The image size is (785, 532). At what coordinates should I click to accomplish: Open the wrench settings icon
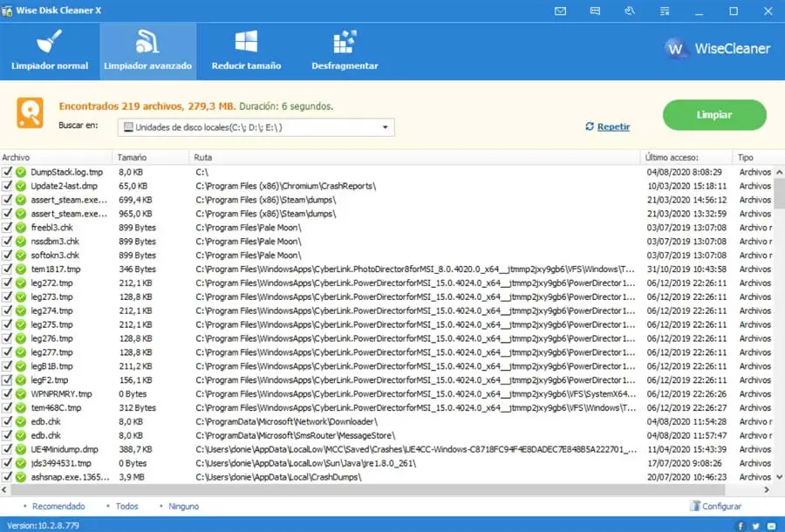coord(630,11)
